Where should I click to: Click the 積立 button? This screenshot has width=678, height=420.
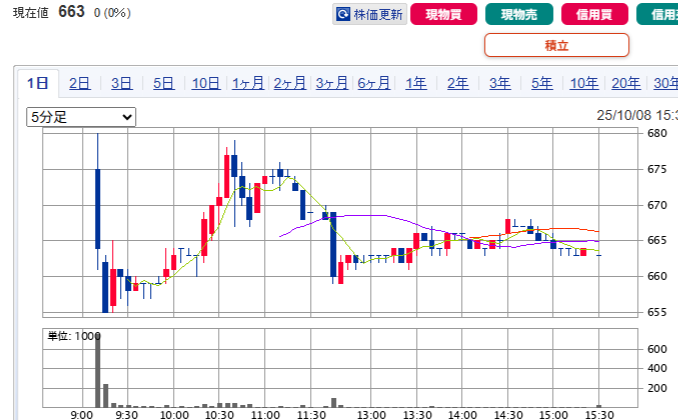(x=556, y=45)
